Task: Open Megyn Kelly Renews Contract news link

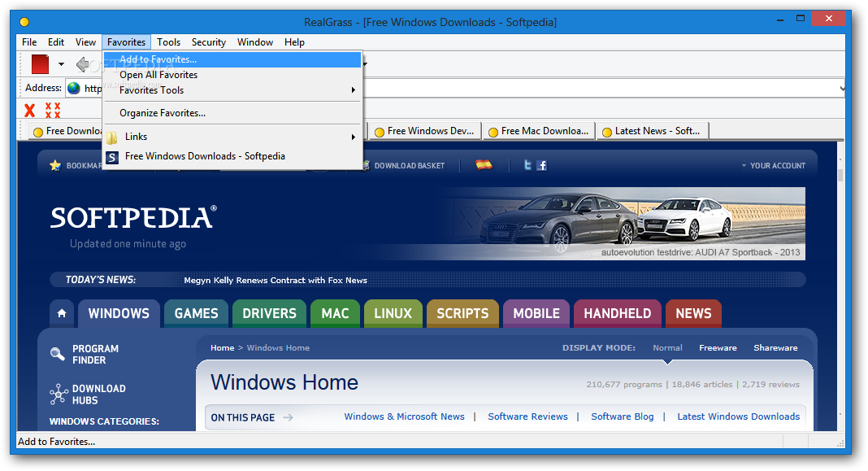Action: tap(276, 281)
